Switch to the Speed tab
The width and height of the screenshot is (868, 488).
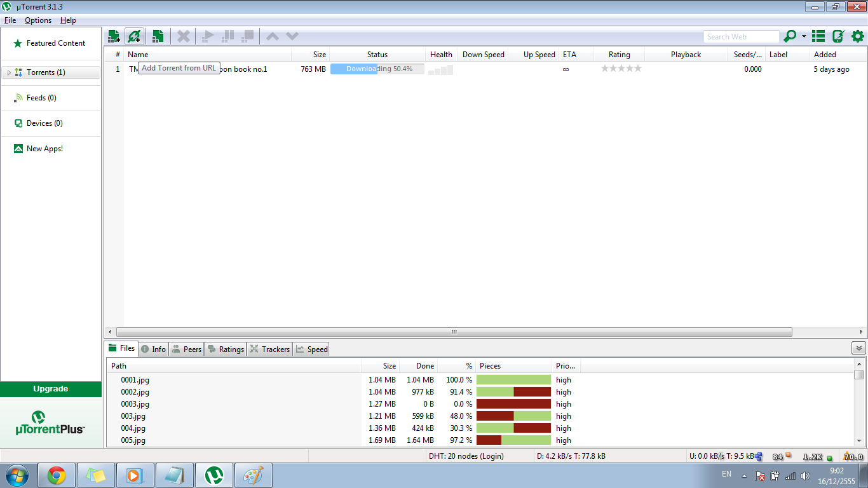coord(311,349)
